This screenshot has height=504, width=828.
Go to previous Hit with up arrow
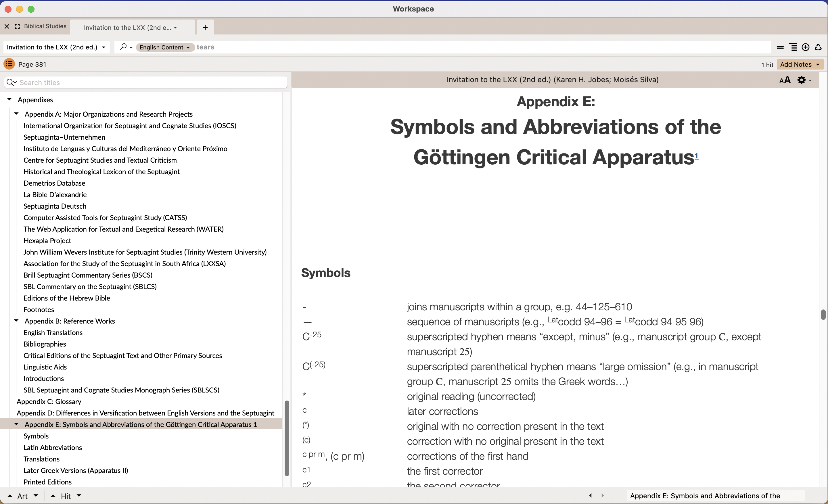click(53, 496)
